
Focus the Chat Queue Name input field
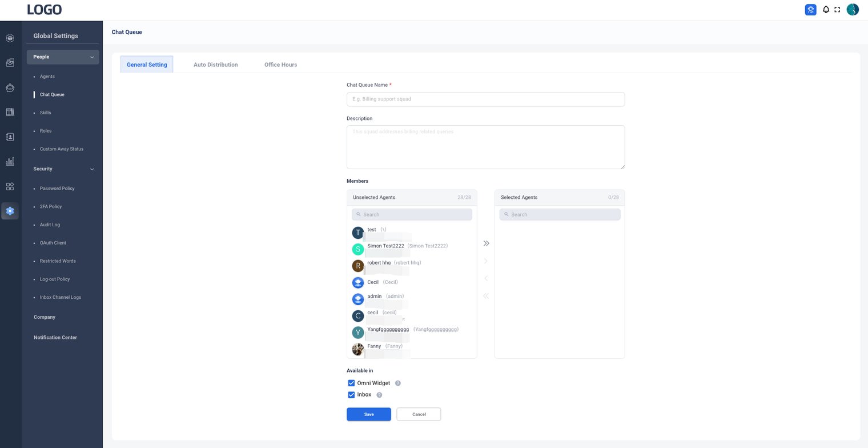tap(485, 99)
